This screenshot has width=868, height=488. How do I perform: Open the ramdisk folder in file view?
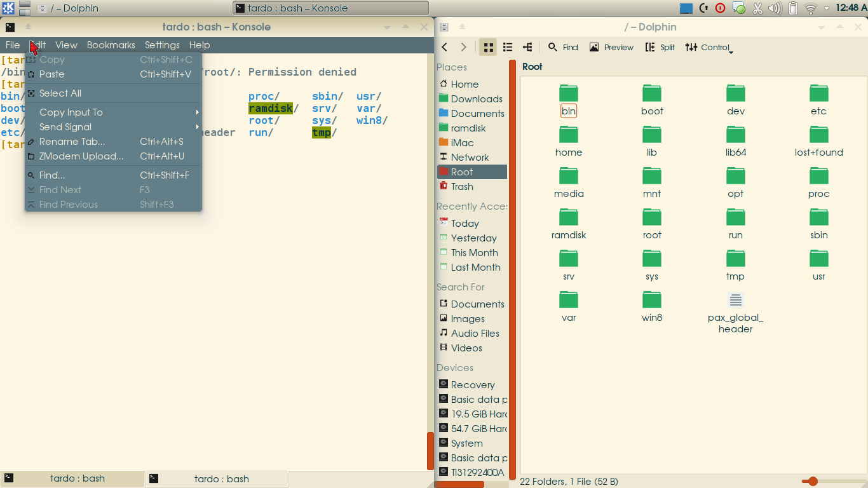click(x=569, y=224)
